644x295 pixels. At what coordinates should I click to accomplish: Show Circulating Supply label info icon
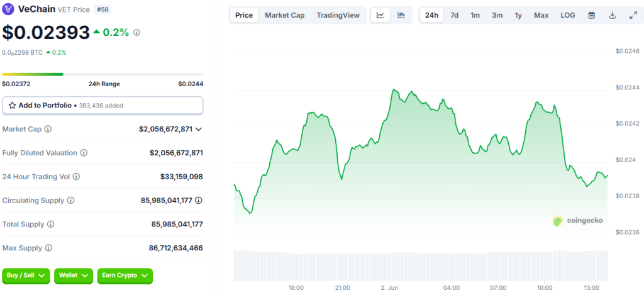(x=70, y=201)
